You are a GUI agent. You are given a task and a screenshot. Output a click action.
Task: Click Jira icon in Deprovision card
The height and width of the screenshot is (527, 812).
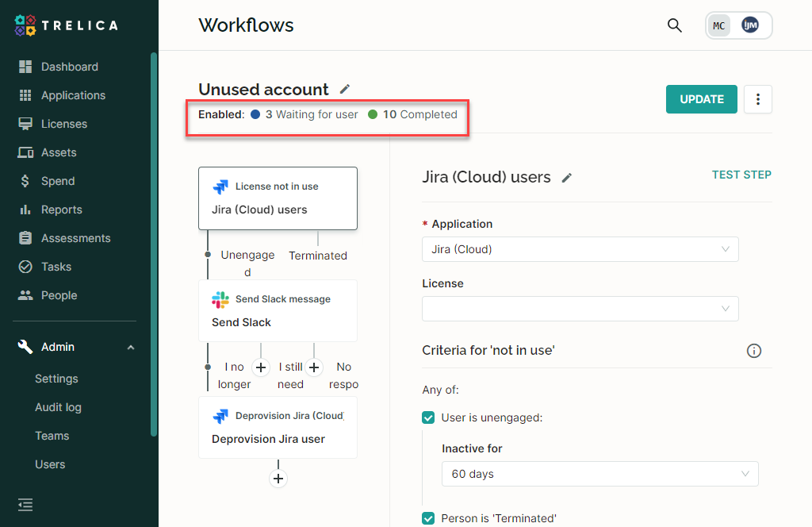pyautogui.click(x=220, y=416)
